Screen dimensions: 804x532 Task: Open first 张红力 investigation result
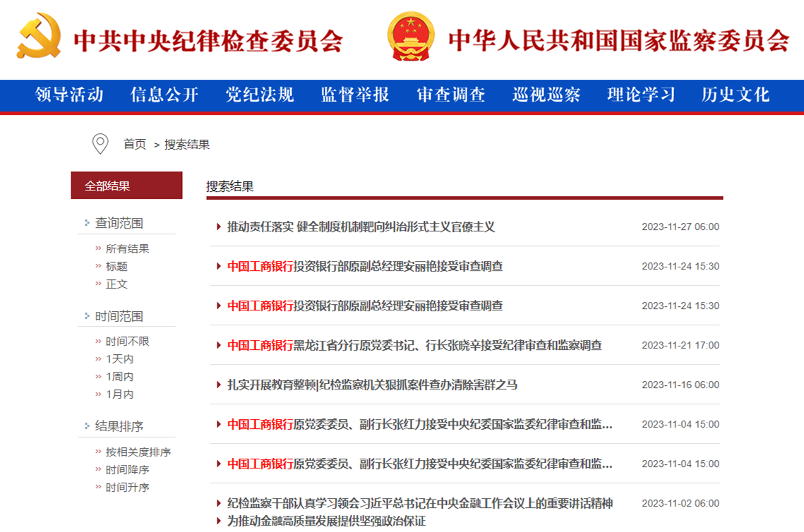[420, 424]
